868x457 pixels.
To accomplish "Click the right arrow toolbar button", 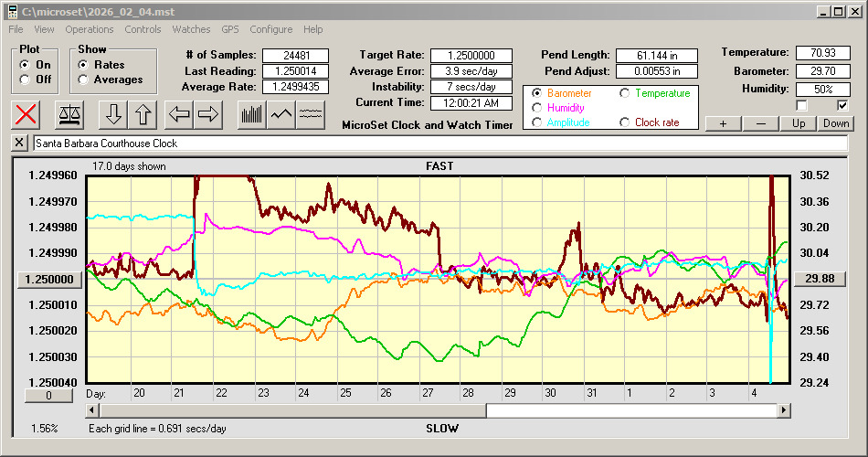I will (207, 114).
